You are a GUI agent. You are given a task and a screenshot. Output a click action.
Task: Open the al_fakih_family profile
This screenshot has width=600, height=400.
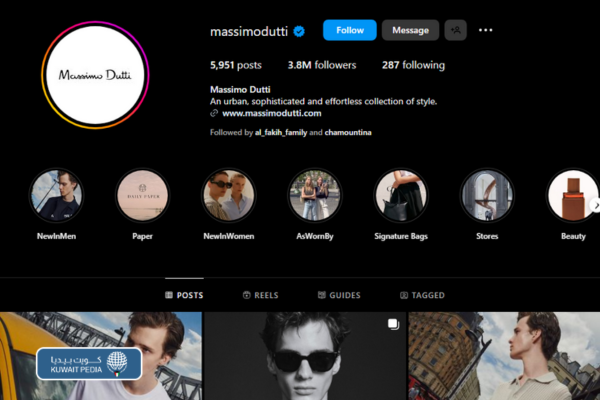coord(281,132)
